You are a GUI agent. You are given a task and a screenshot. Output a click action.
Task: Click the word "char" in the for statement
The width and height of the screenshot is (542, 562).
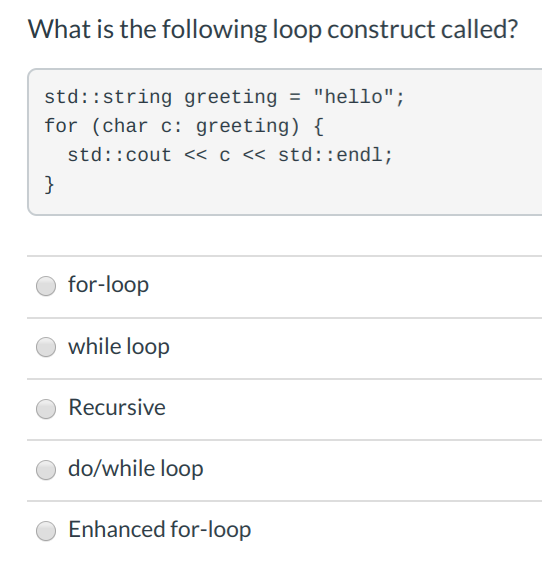125,126
